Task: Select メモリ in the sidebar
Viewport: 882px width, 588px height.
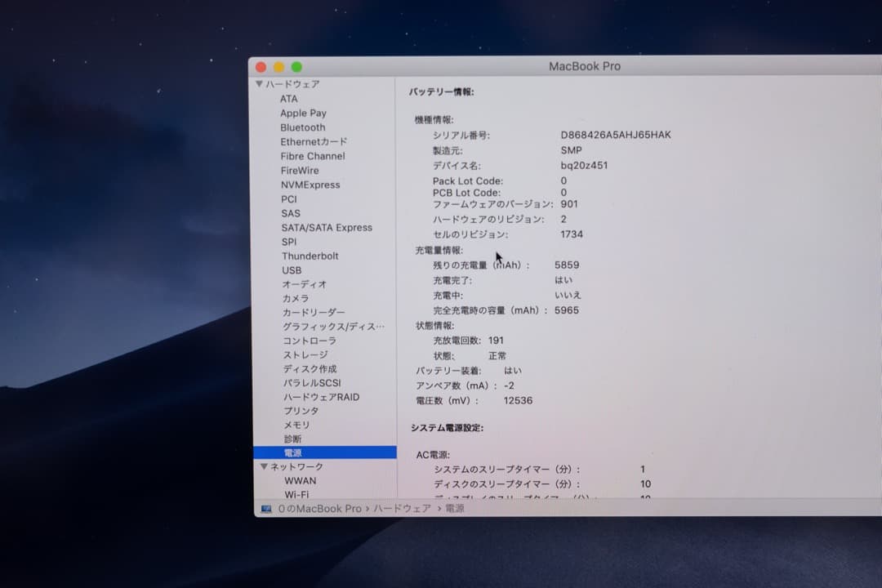Action: coord(296,425)
